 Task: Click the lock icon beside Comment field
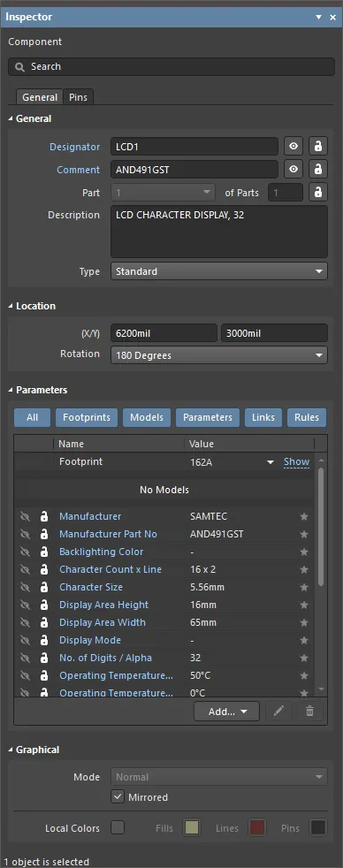tap(318, 170)
